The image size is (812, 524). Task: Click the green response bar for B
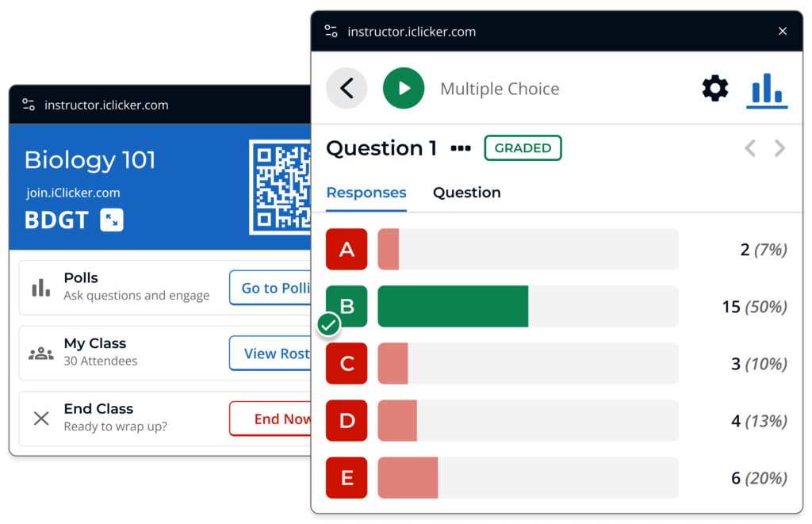pos(453,306)
